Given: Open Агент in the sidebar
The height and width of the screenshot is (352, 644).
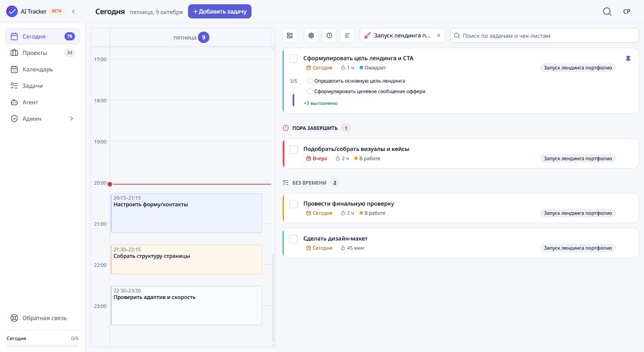Looking at the screenshot, I should (42, 102).
